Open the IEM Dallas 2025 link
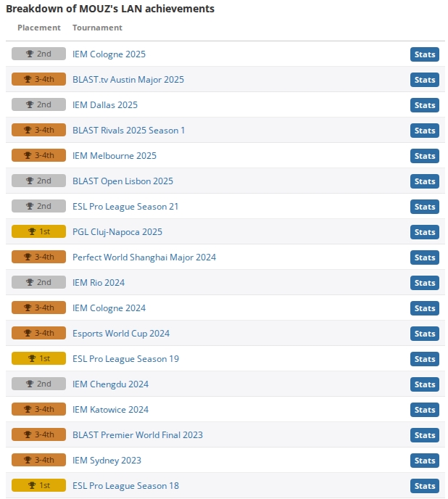 (x=105, y=105)
